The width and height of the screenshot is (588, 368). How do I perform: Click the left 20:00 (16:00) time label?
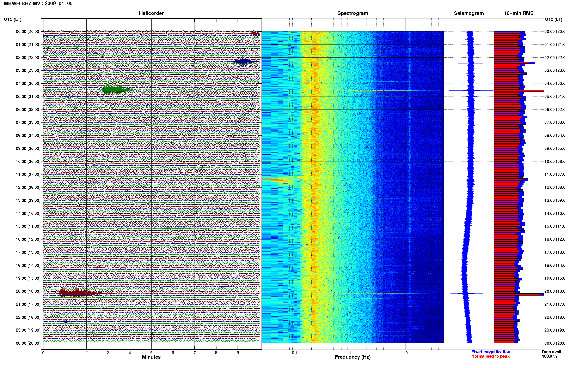tap(28, 291)
